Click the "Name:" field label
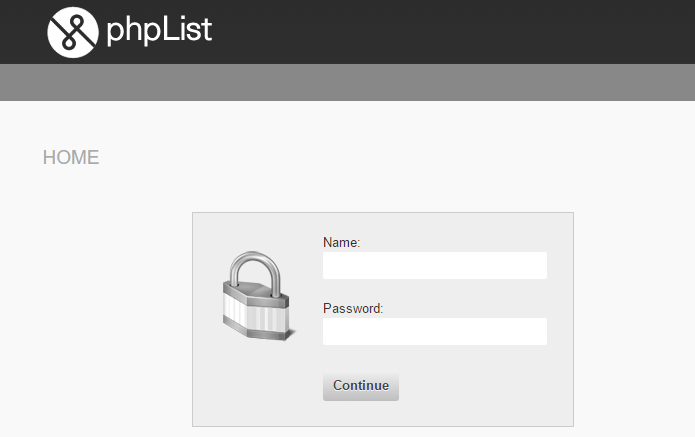 click(x=341, y=242)
